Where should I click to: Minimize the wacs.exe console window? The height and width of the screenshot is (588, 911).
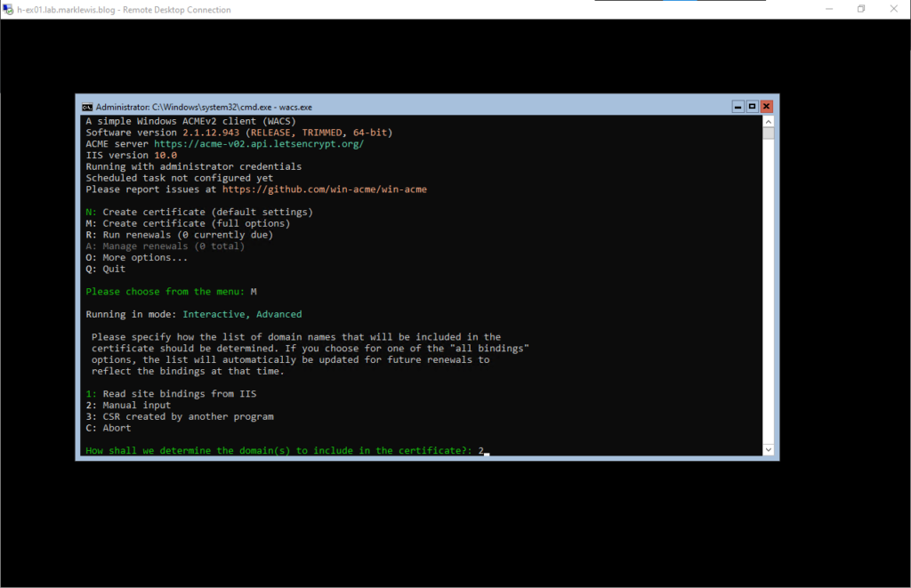coord(738,107)
